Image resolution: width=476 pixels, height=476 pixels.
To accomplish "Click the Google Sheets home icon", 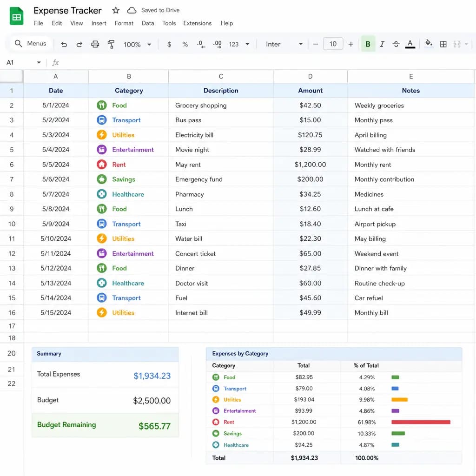I will pos(16,16).
